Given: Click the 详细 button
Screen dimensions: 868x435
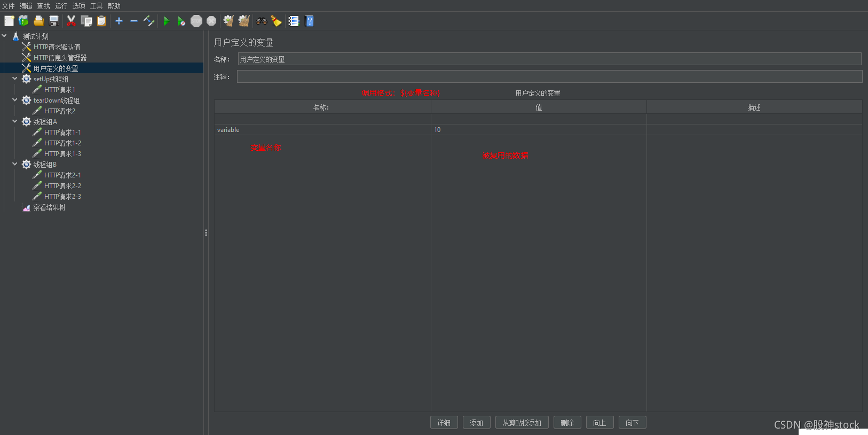Looking at the screenshot, I should click(444, 423).
